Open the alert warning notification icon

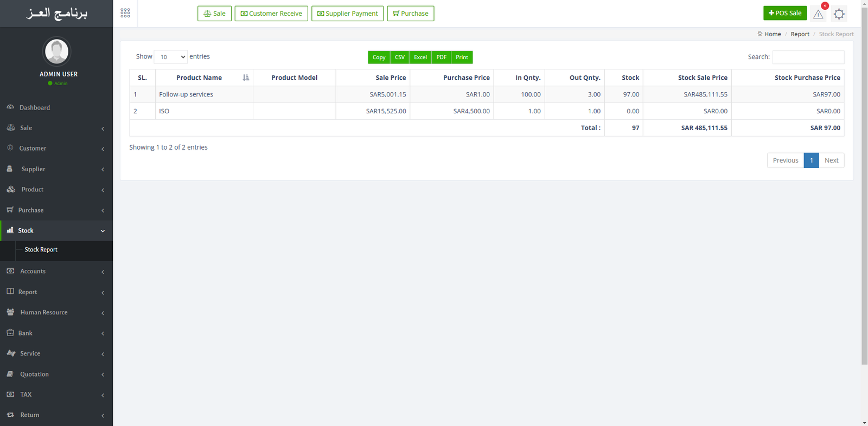[x=818, y=14]
